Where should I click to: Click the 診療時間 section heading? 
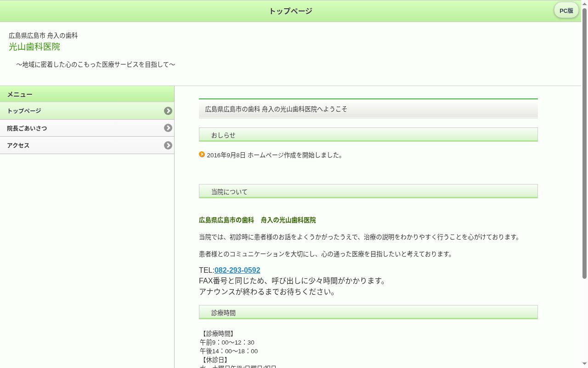pyautogui.click(x=368, y=312)
